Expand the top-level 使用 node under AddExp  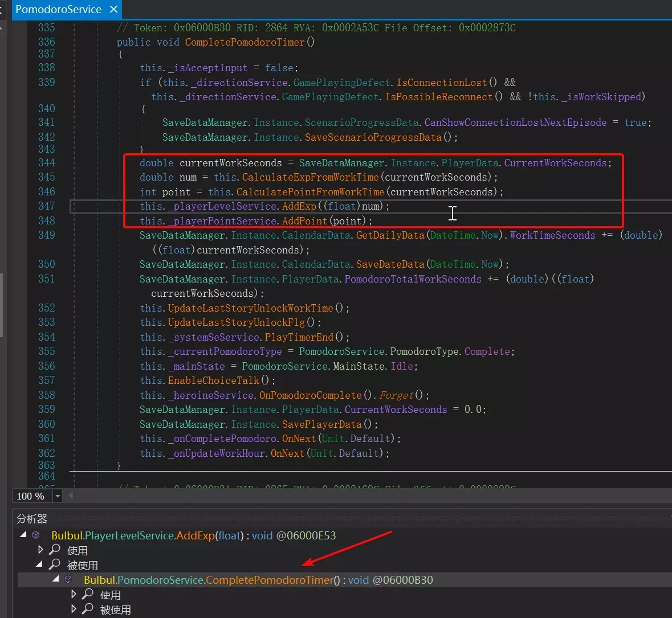click(40, 550)
